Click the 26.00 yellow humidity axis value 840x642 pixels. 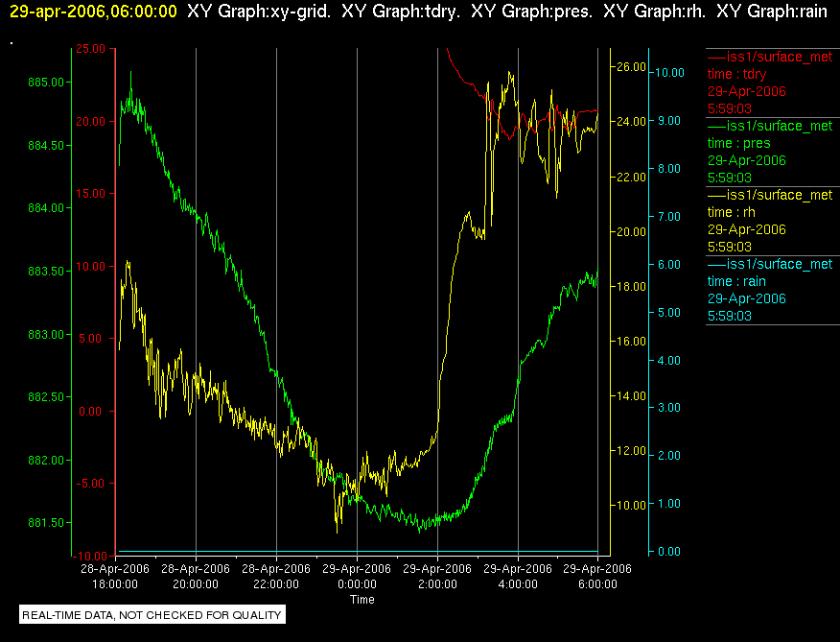point(631,67)
